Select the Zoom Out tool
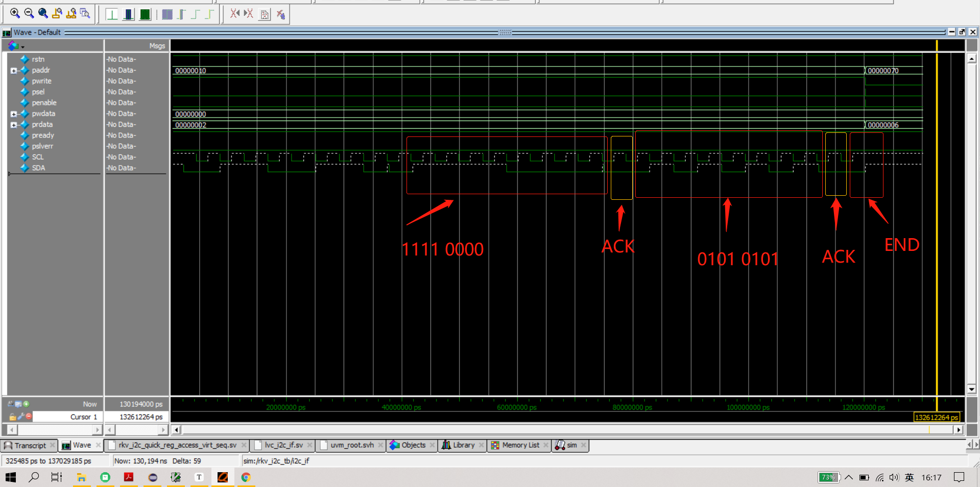980x487 pixels. tap(29, 14)
